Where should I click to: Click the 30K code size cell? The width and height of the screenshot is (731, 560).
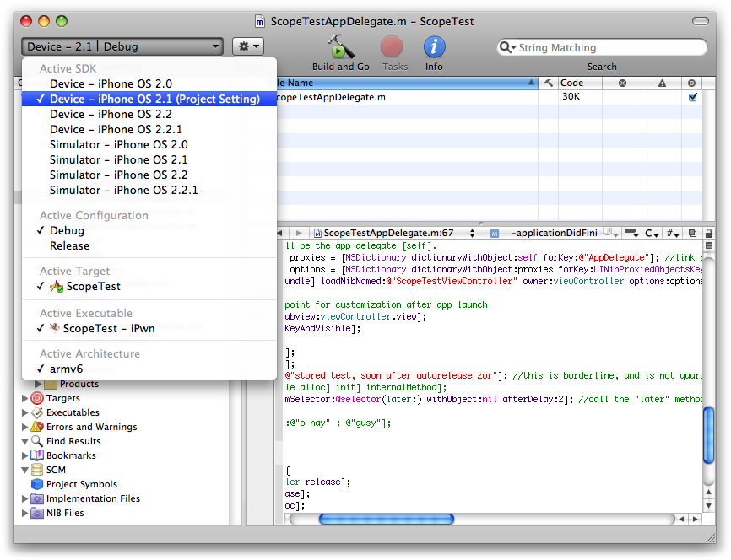(x=571, y=96)
